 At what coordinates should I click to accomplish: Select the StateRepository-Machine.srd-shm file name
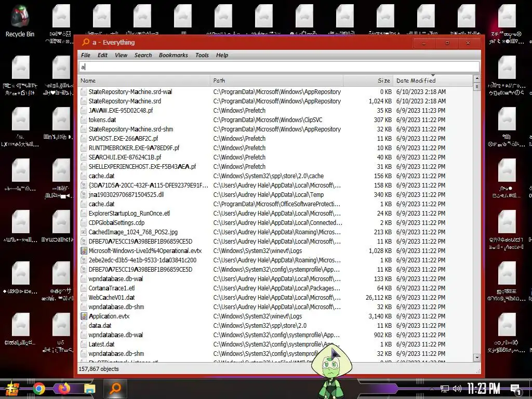coord(131,129)
